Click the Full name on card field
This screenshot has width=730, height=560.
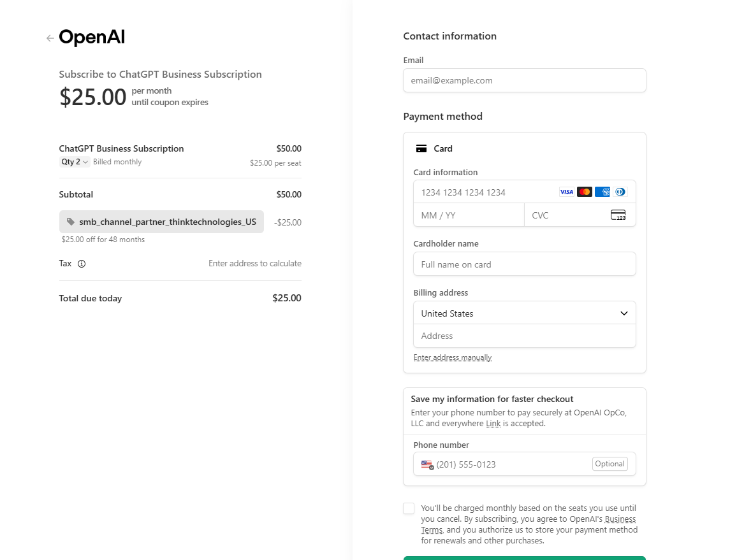point(525,264)
